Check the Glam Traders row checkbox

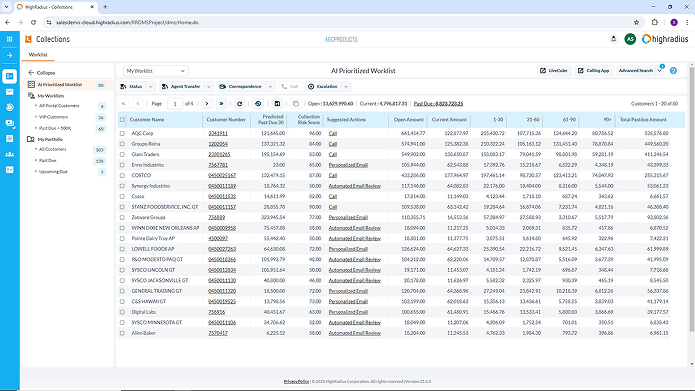pos(122,154)
